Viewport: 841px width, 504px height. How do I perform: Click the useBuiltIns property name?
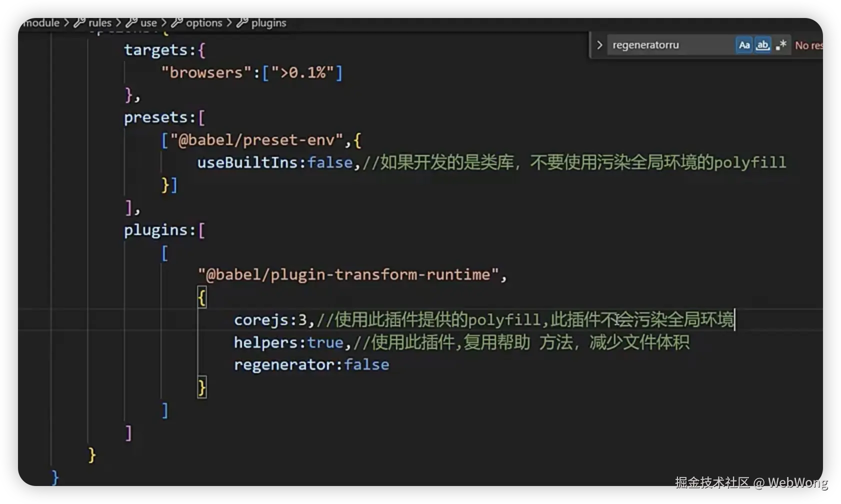coord(247,162)
